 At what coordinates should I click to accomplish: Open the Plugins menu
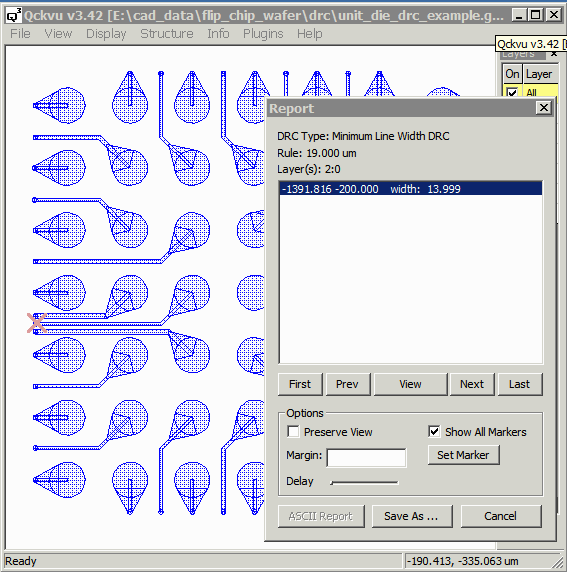click(x=263, y=34)
